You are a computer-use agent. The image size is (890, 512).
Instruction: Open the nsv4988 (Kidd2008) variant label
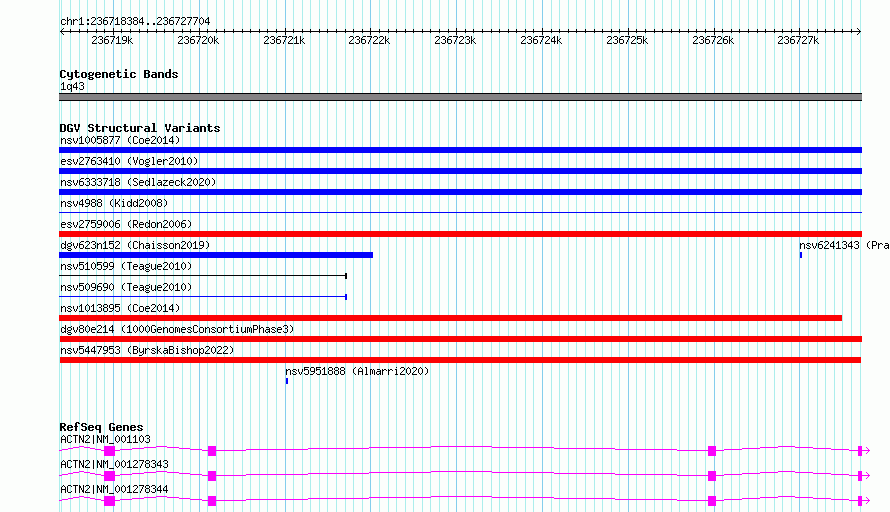pyautogui.click(x=114, y=203)
